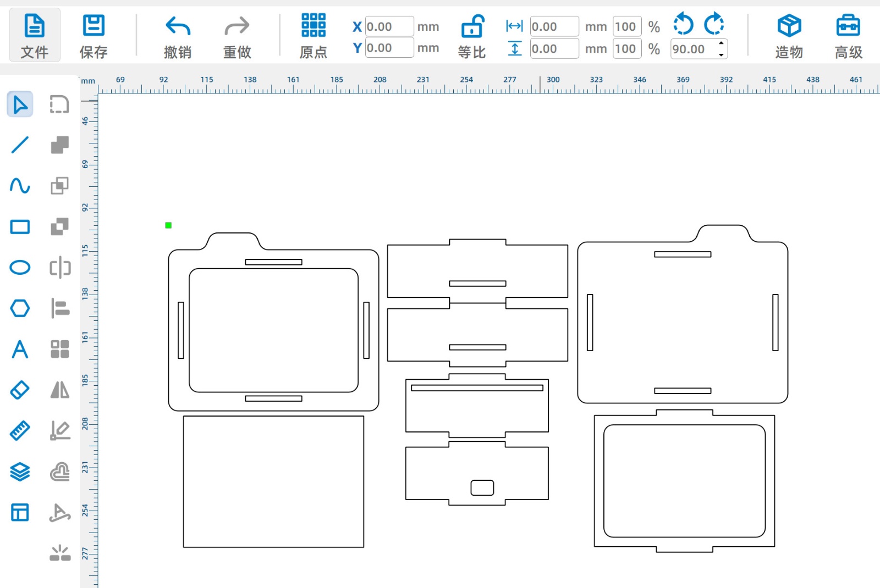Select the Eraser tool
Screen dimensions: 880x588
[20, 390]
